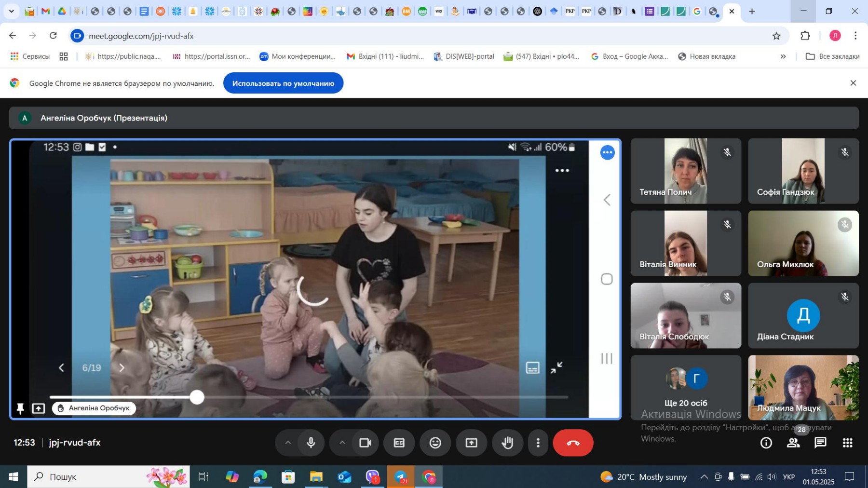The width and height of the screenshot is (868, 488).
Task: Raise hand in the meeting
Action: click(x=507, y=443)
